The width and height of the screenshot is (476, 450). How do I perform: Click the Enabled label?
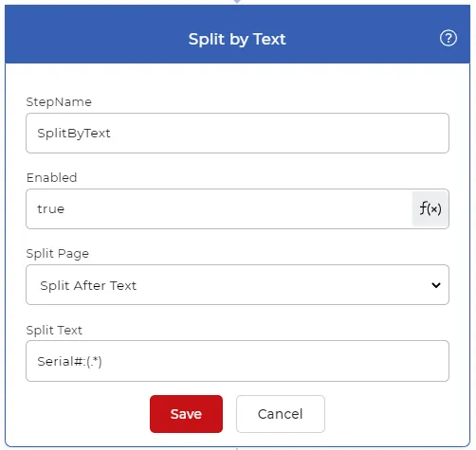pos(51,178)
